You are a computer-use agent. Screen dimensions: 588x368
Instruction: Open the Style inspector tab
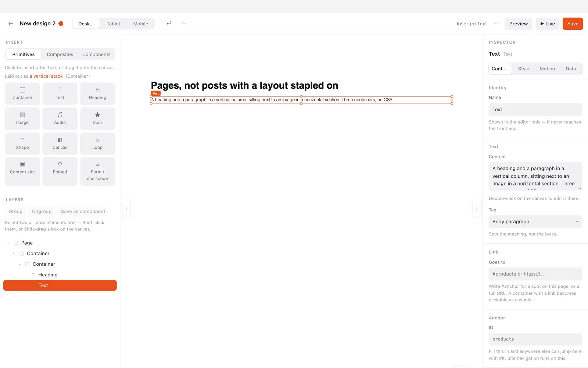click(x=524, y=69)
